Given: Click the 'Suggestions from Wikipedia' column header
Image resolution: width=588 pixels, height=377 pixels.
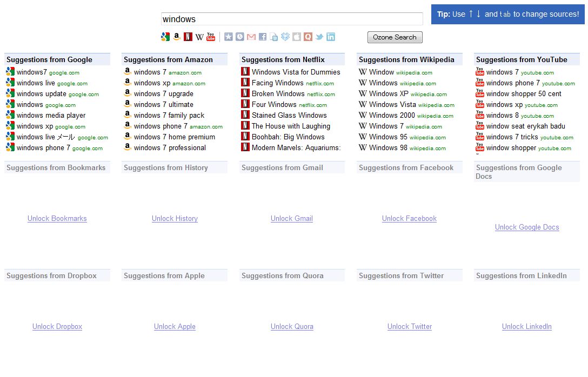Looking at the screenshot, I should [x=410, y=59].
